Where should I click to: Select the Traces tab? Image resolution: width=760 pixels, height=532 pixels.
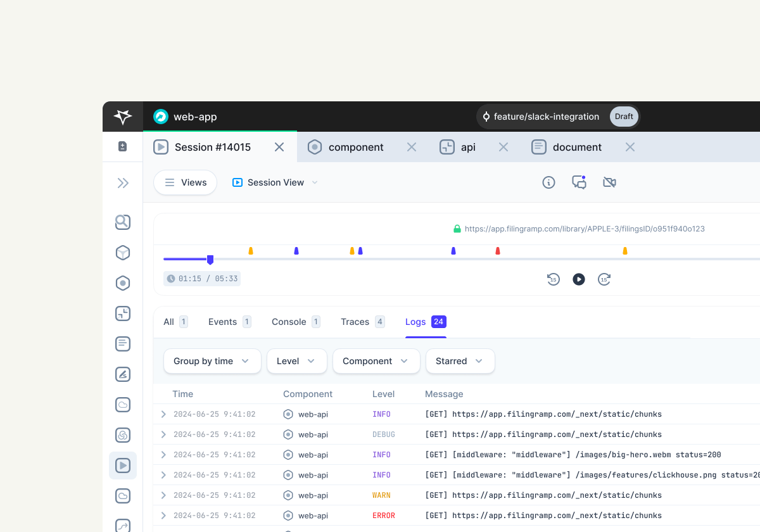pos(363,322)
